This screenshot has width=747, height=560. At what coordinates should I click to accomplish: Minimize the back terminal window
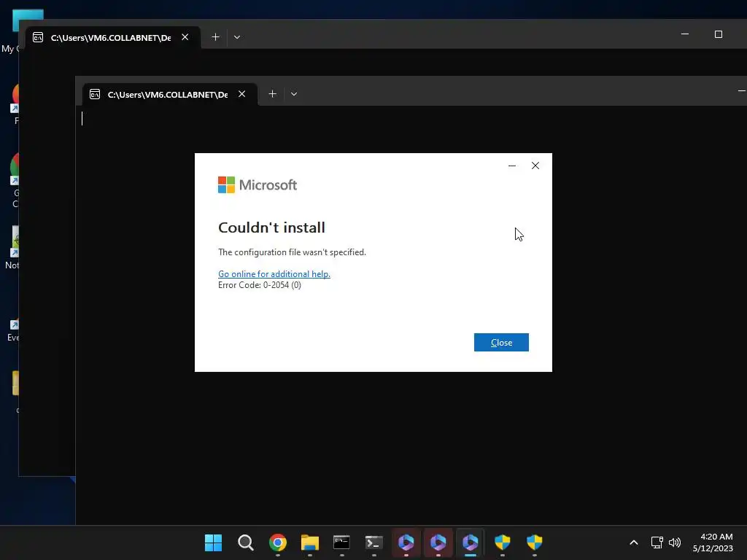685,34
